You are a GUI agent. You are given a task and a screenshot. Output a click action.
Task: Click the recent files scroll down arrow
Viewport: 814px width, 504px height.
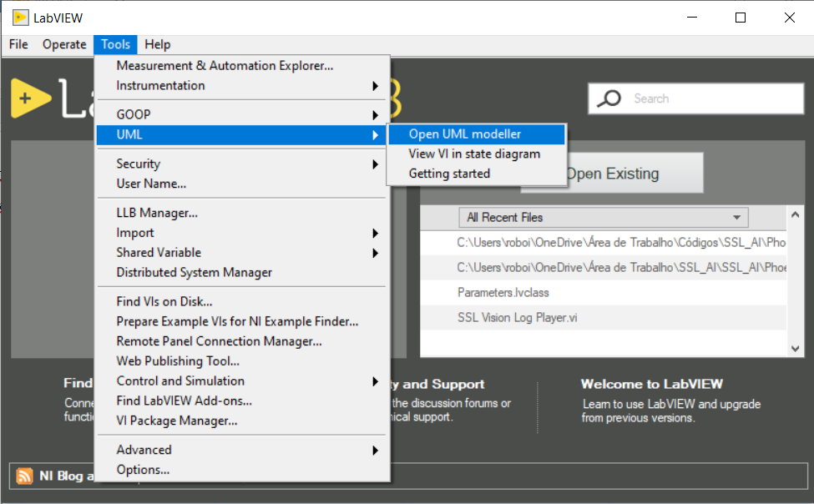[796, 349]
